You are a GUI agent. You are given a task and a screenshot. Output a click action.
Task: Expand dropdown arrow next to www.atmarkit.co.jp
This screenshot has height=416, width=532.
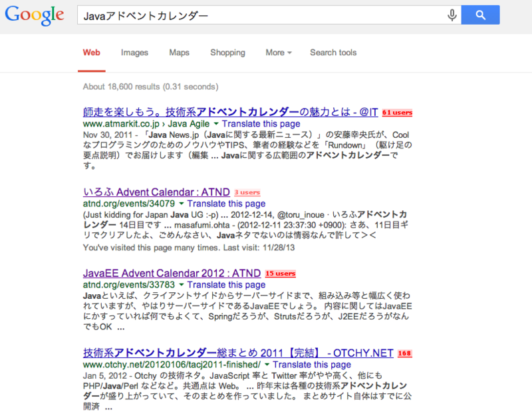pos(215,124)
